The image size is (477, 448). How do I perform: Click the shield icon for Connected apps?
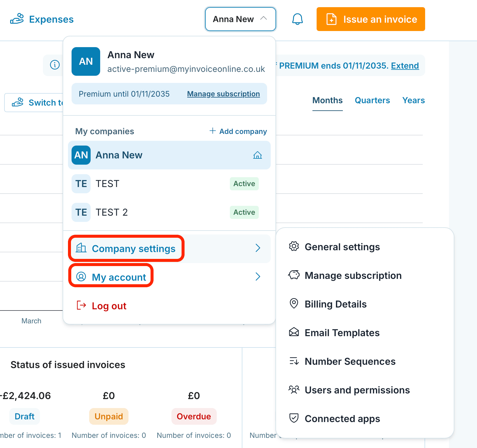294,418
